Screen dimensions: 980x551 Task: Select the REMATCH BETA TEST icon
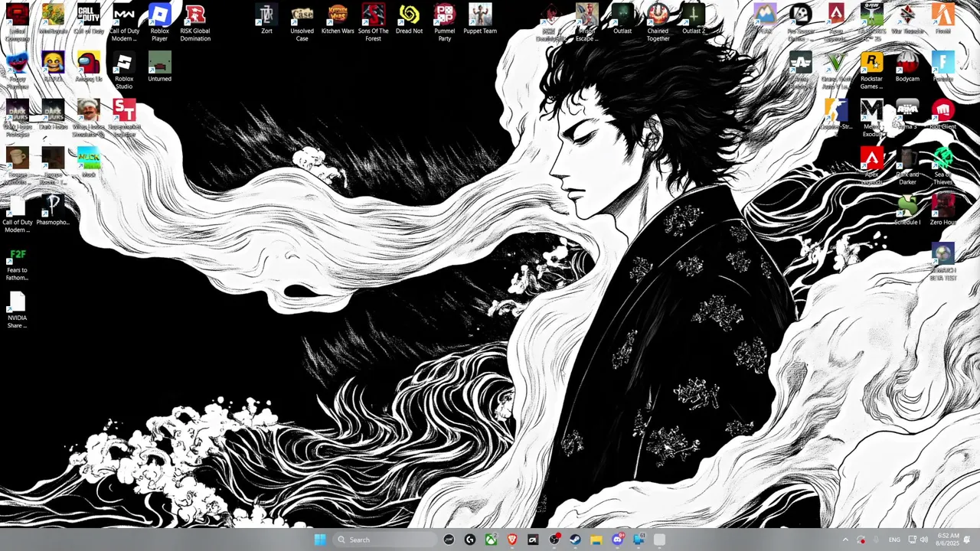point(942,262)
